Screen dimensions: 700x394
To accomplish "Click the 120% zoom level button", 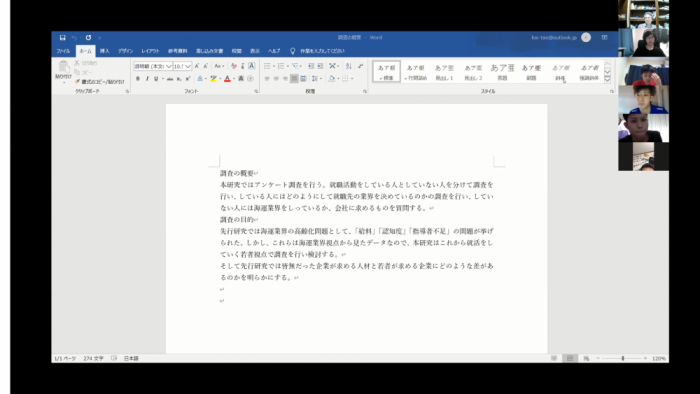I will [658, 358].
